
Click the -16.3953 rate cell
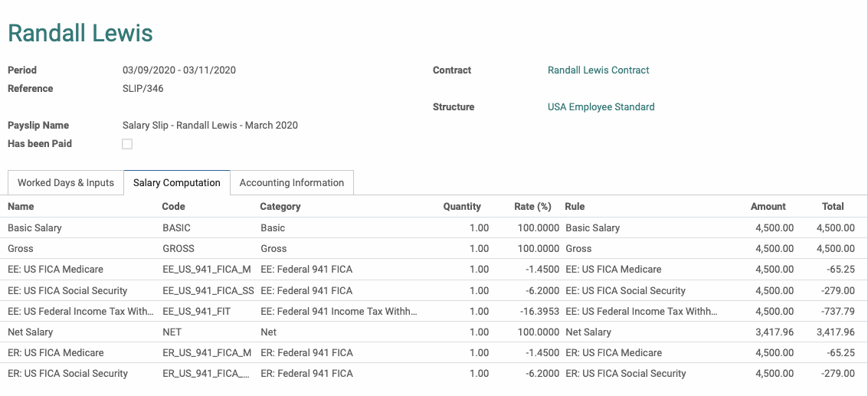coord(540,311)
